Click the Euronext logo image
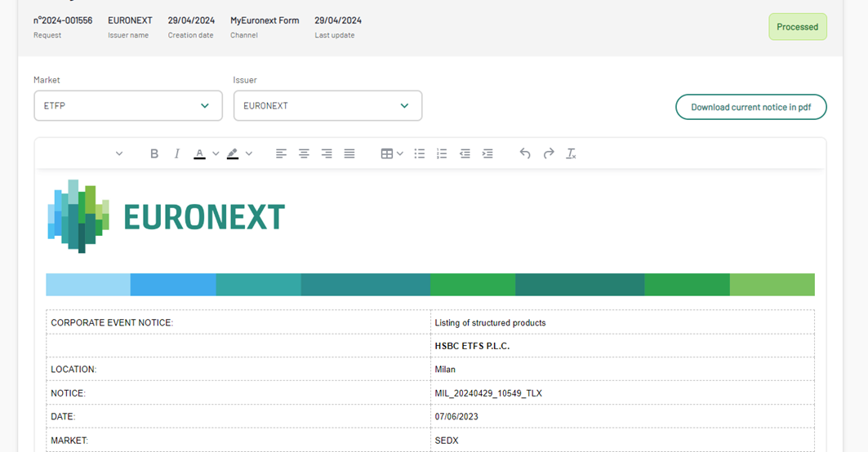Viewport: 868px width, 452px height. tap(166, 216)
